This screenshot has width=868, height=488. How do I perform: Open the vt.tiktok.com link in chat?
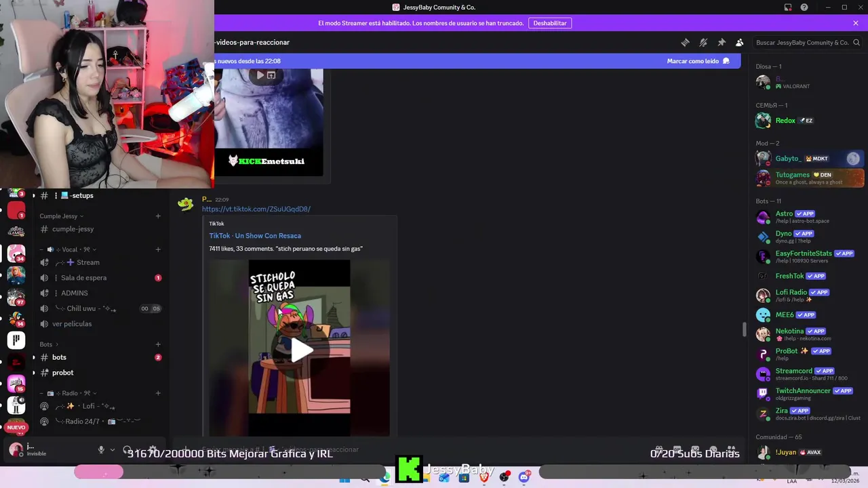pyautogui.click(x=256, y=209)
